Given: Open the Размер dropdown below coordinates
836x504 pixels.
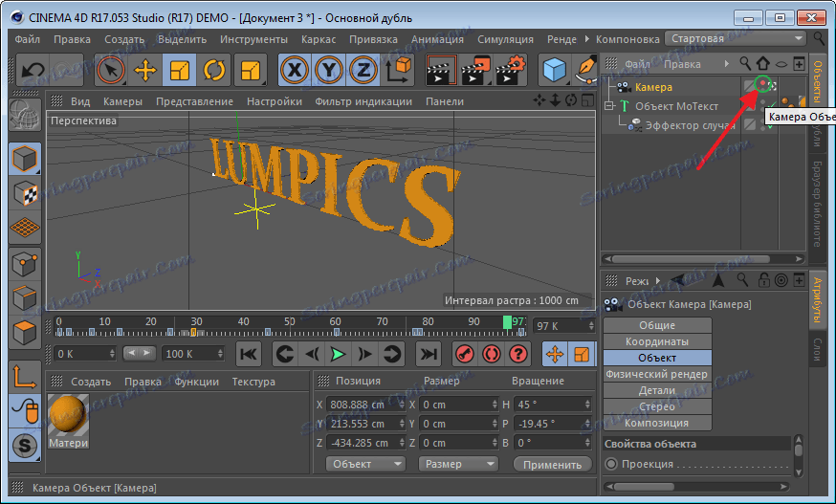Looking at the screenshot, I should pyautogui.click(x=458, y=464).
